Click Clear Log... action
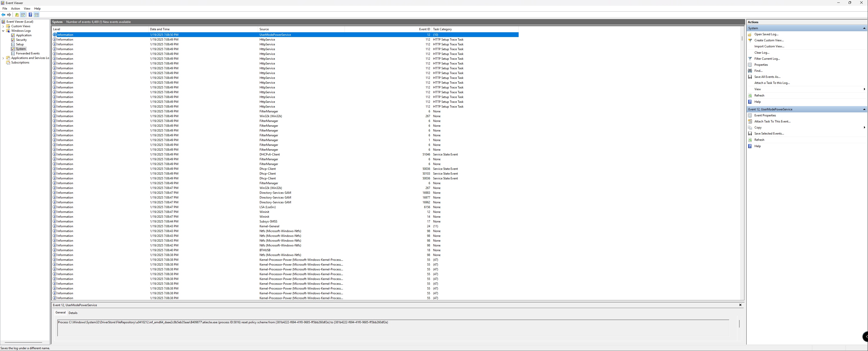Screen dimensions: 868x351 pos(762,52)
